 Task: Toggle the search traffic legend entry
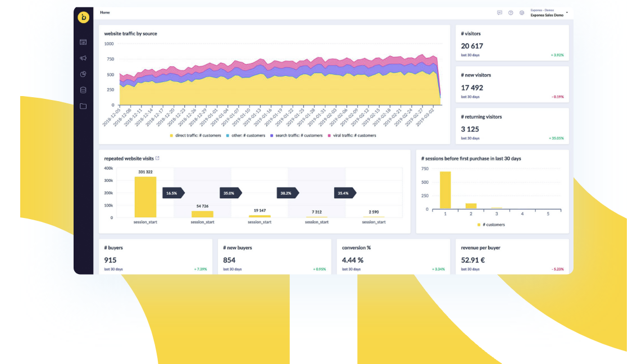click(299, 135)
